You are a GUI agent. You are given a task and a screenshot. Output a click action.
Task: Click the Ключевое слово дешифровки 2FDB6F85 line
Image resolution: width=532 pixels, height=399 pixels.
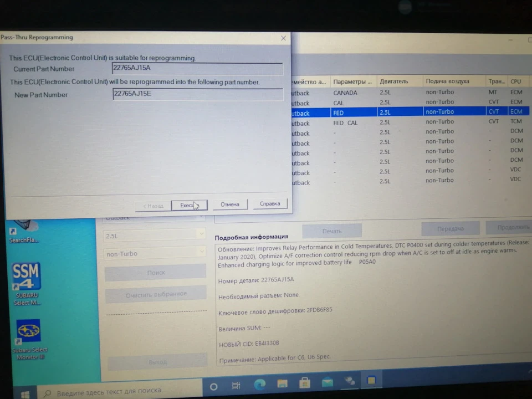point(275,311)
